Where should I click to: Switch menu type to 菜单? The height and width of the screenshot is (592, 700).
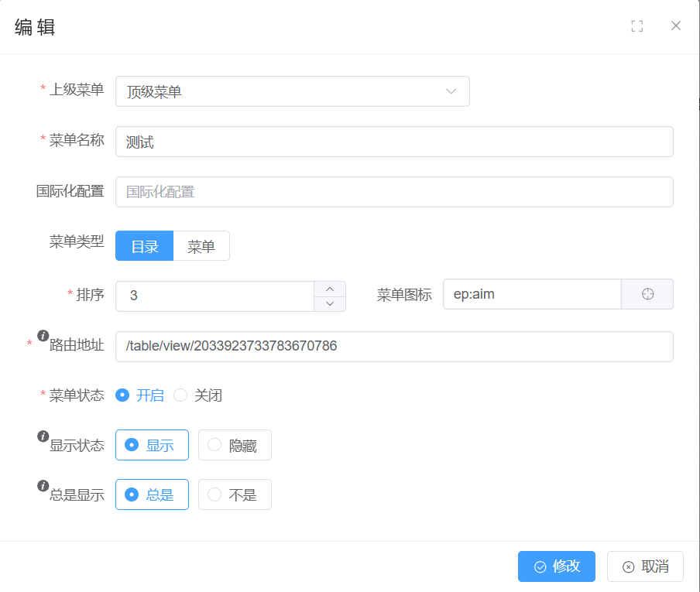point(201,246)
